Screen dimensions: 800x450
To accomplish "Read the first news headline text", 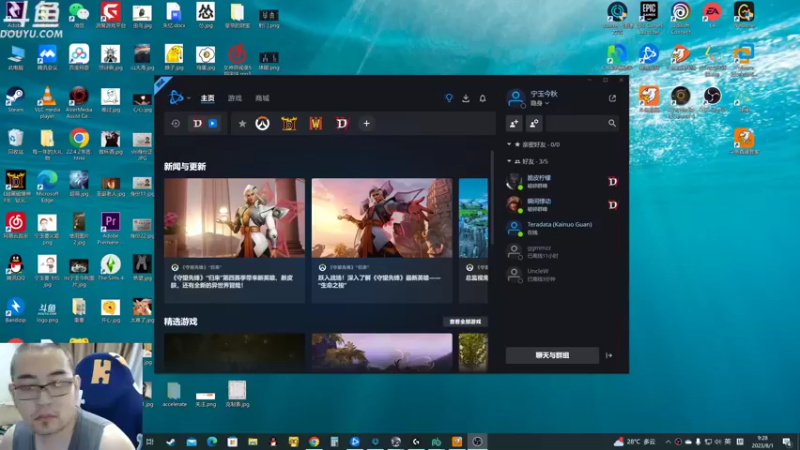I will coord(232,282).
